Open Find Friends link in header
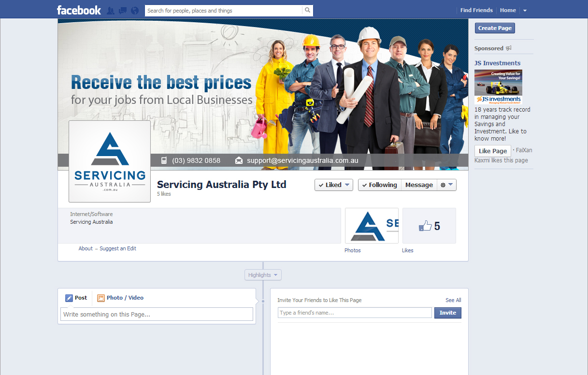 476,10
